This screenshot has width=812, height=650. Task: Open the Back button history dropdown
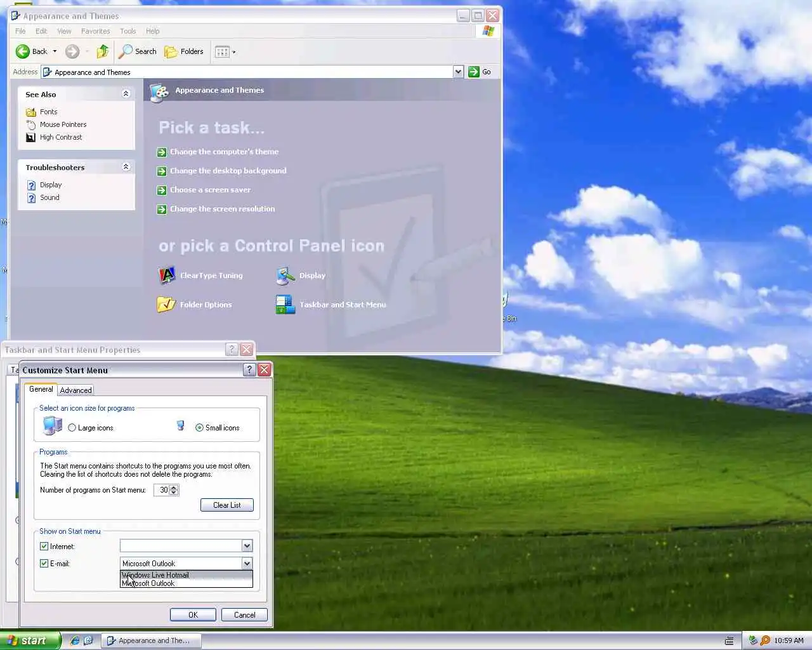[x=55, y=51]
